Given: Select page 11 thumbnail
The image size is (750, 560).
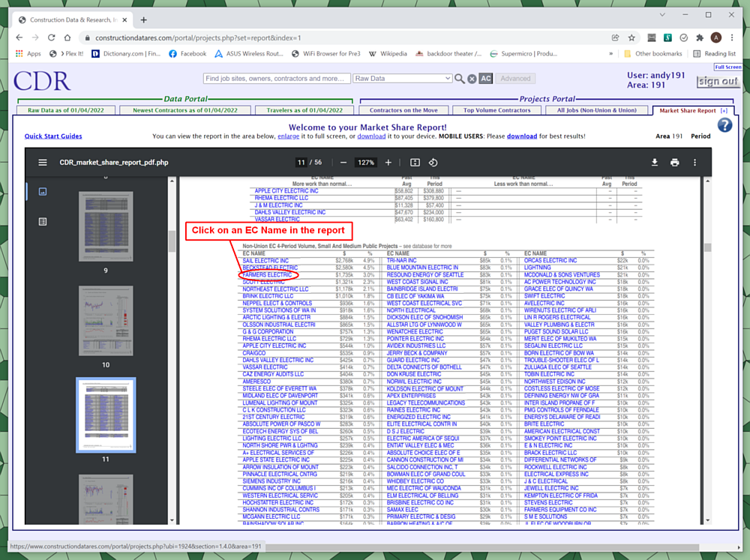Looking at the screenshot, I should pyautogui.click(x=106, y=415).
